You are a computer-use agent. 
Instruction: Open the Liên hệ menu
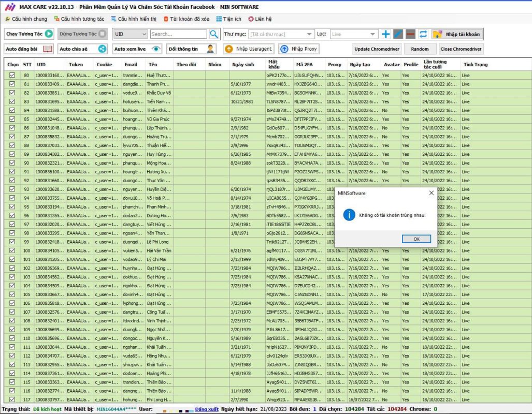coord(260,19)
